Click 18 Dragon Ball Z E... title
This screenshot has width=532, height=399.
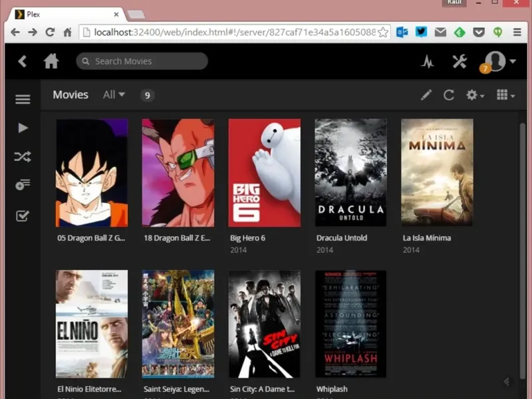(177, 238)
